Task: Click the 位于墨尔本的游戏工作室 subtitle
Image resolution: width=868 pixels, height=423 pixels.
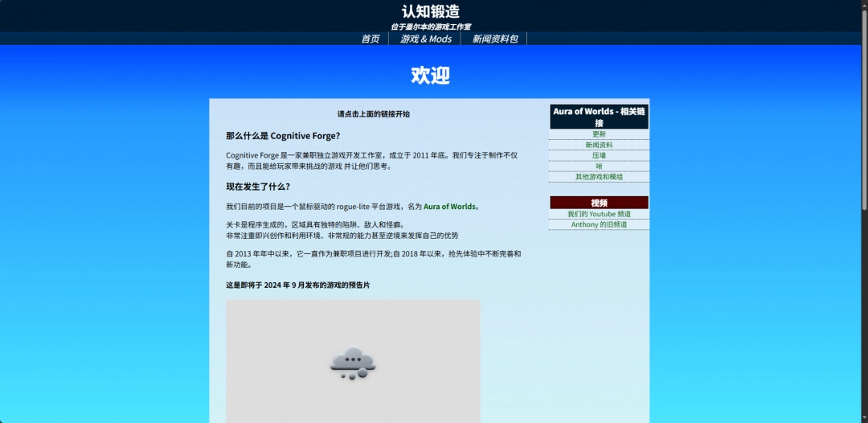Action: pos(431,27)
